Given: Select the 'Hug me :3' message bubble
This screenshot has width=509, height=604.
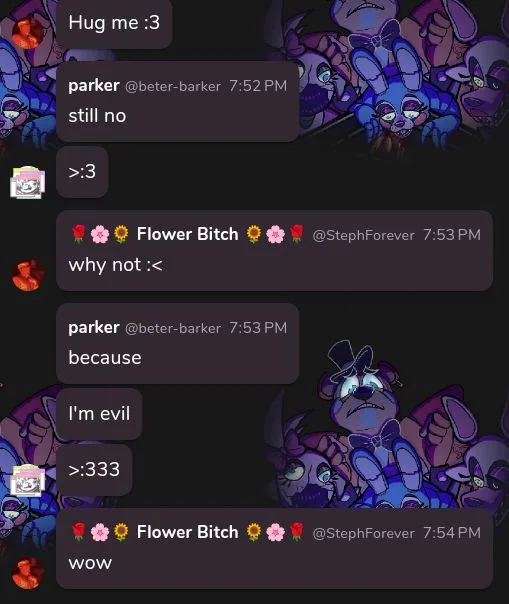Looking at the screenshot, I should point(114,23).
